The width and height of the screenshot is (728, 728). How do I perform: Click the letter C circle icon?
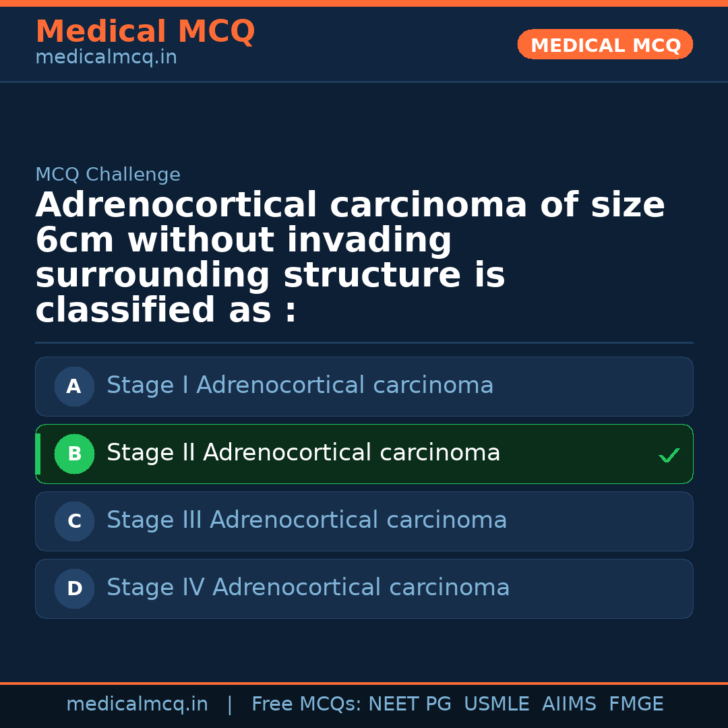[x=74, y=521]
